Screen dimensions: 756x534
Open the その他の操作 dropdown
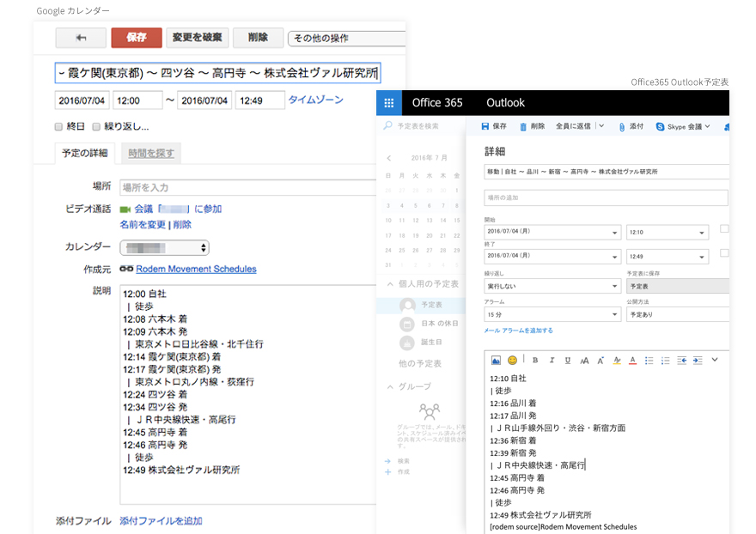pyautogui.click(x=346, y=38)
